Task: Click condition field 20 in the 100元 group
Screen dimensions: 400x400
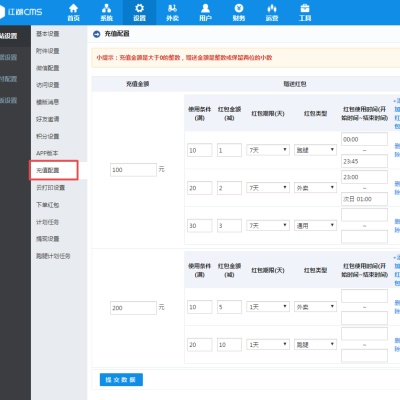Action: (x=199, y=188)
